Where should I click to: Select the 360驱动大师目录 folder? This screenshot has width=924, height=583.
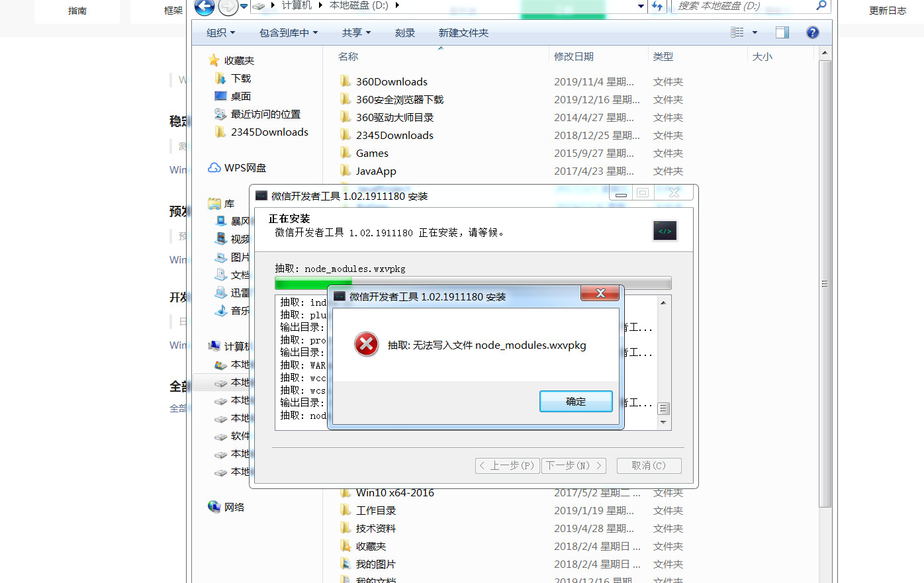point(395,117)
